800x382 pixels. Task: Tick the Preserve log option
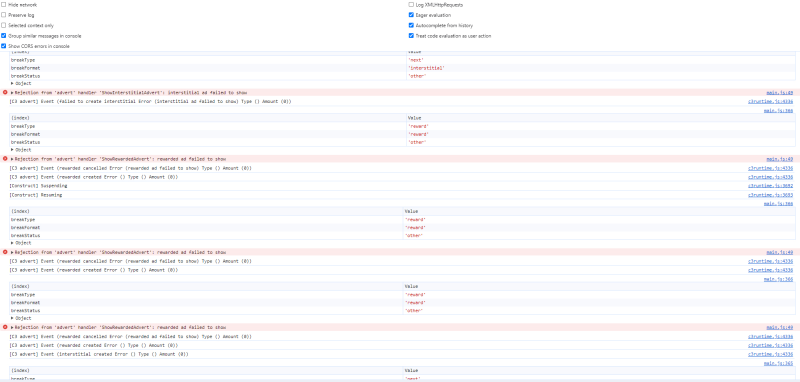[x=4, y=15]
